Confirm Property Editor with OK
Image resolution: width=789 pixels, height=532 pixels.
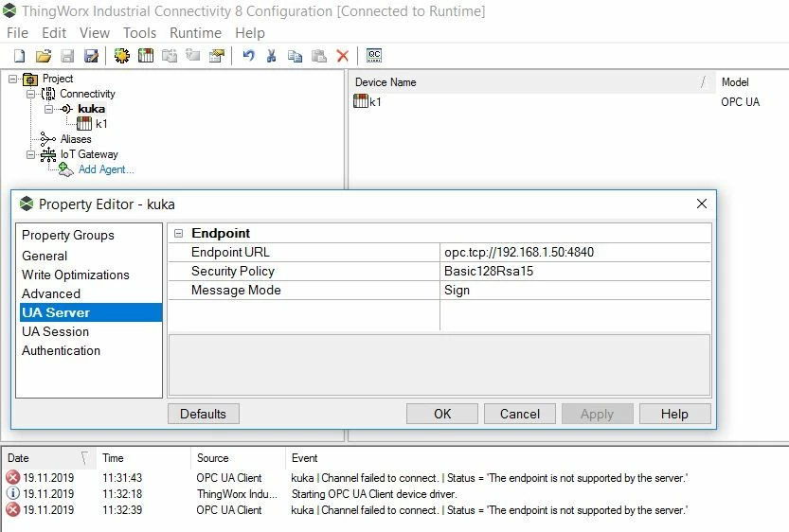pyautogui.click(x=442, y=414)
